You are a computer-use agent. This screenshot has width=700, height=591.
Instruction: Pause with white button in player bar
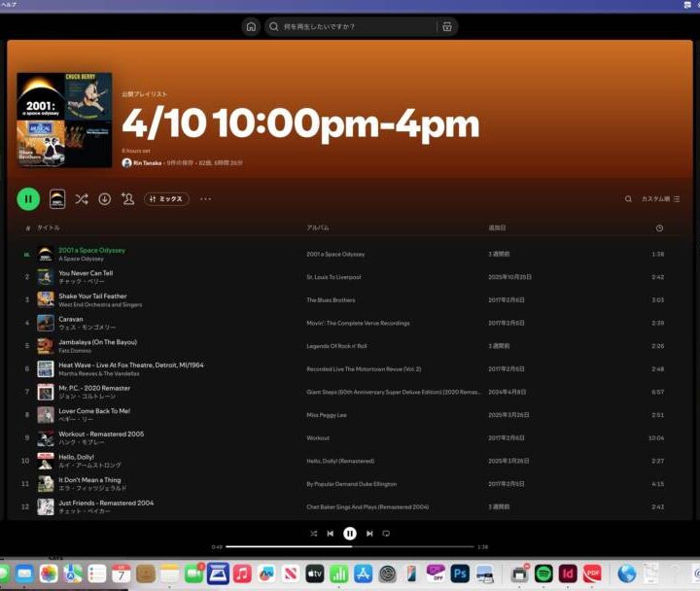(350, 534)
